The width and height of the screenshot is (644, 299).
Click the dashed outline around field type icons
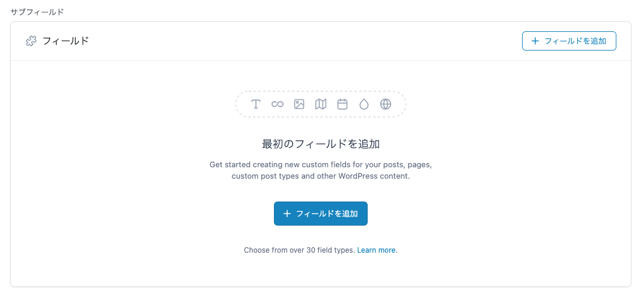tap(321, 104)
